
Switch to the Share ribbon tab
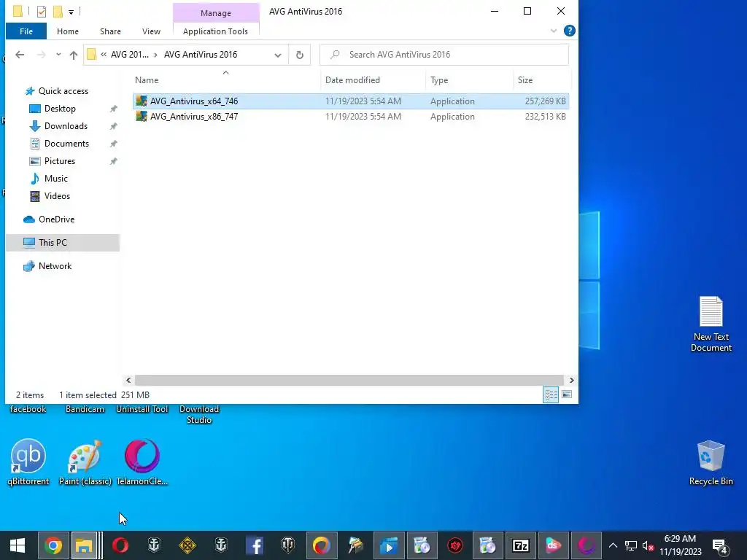(110, 31)
